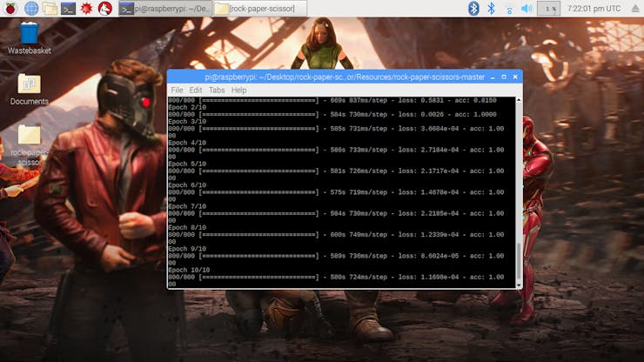Close the terminal window
This screenshot has height=362, width=644.
tap(515, 77)
